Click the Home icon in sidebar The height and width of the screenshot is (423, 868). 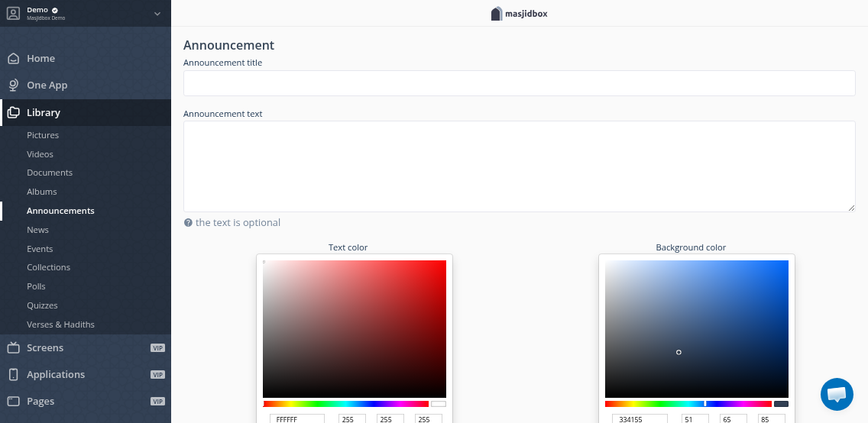click(13, 59)
